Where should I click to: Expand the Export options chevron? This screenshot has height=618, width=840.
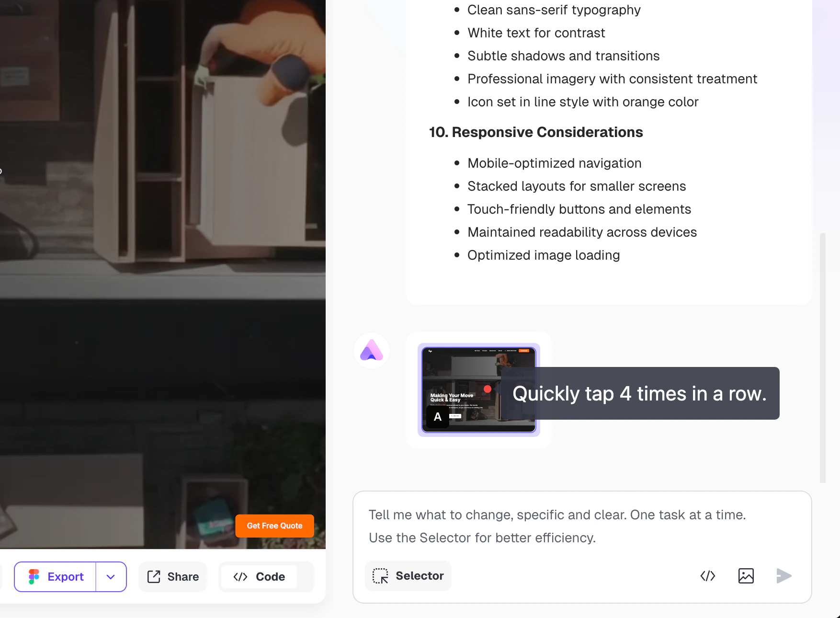(111, 577)
